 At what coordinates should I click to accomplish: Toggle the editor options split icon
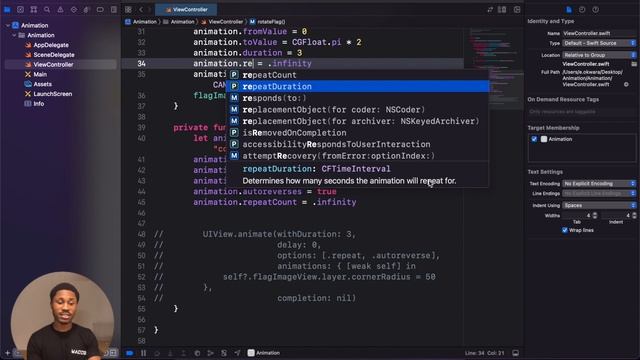tap(502, 9)
